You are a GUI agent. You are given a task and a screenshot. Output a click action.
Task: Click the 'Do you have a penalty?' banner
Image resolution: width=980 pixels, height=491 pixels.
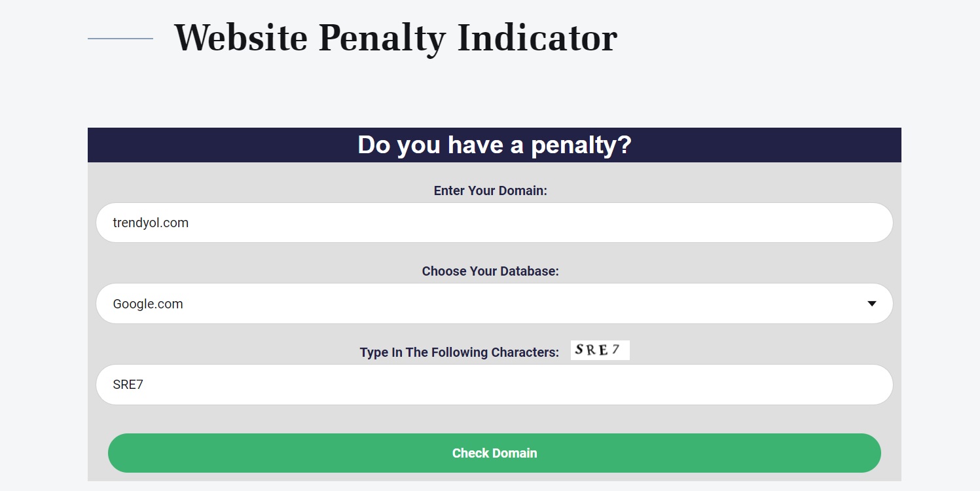[494, 145]
